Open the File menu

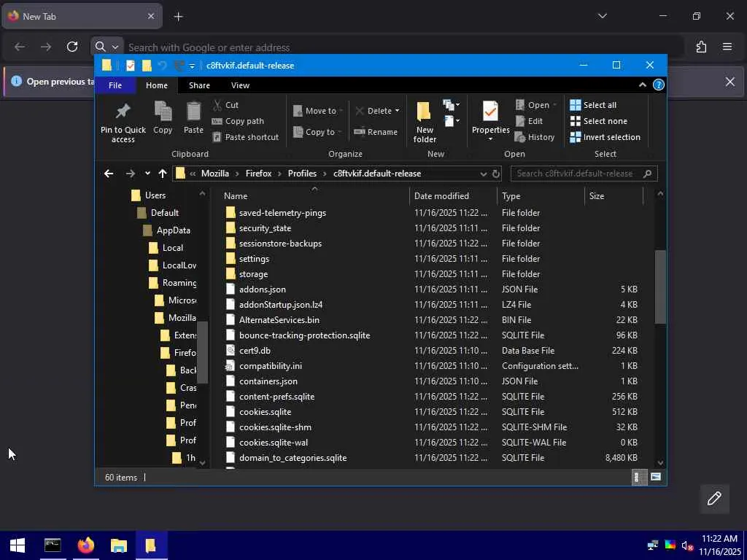(x=115, y=85)
